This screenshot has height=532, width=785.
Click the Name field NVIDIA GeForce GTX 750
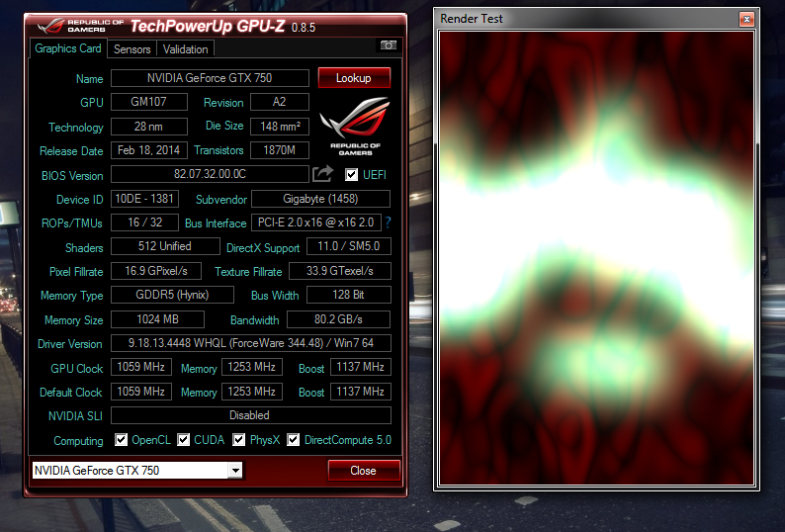tap(210, 78)
